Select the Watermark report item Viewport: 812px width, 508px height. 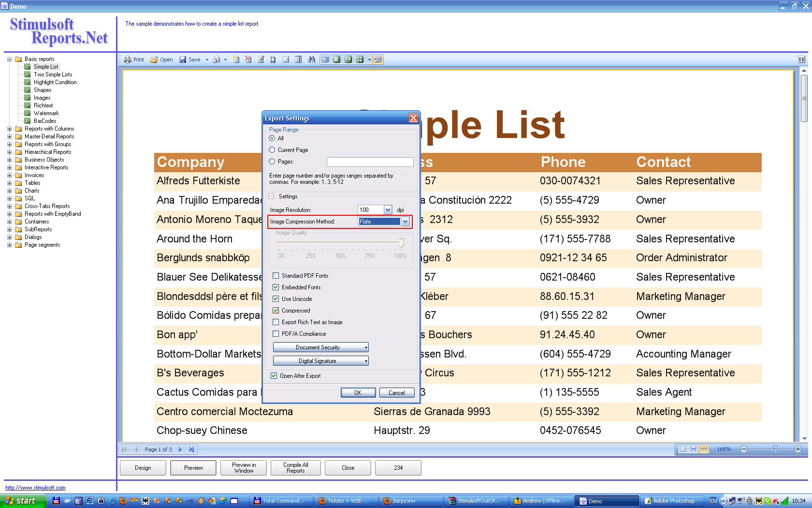[46, 113]
